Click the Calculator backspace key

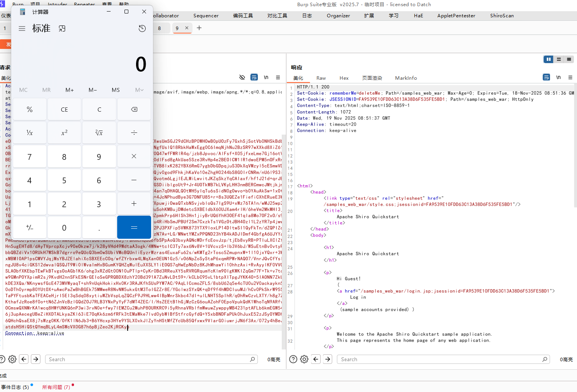(134, 109)
